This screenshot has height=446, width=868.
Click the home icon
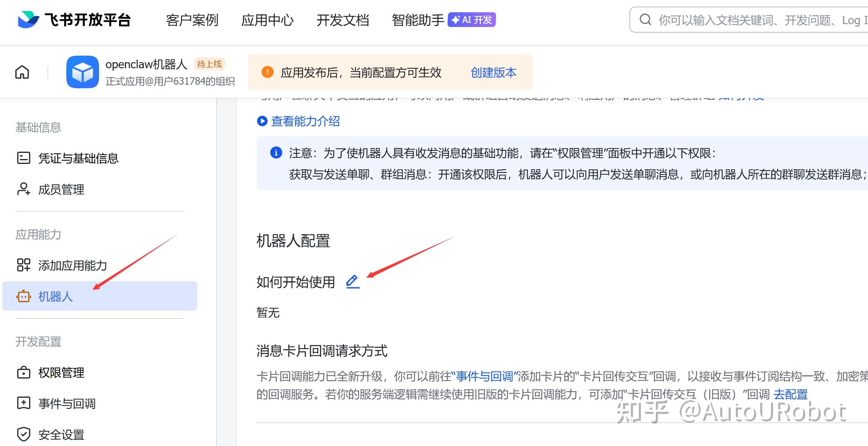click(22, 72)
